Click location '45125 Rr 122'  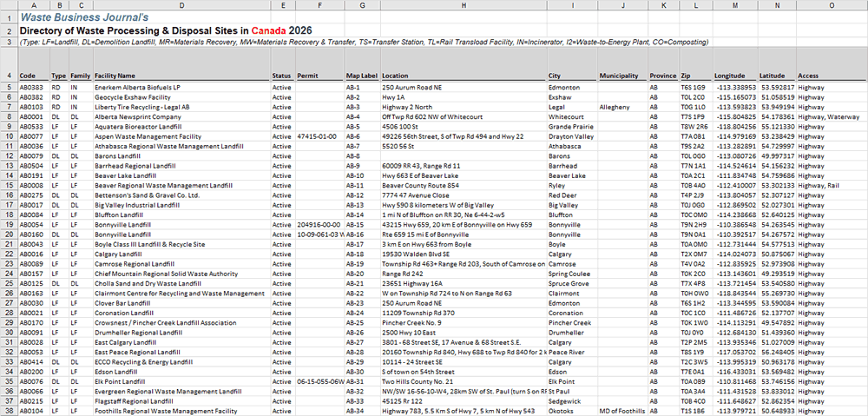pos(464,400)
